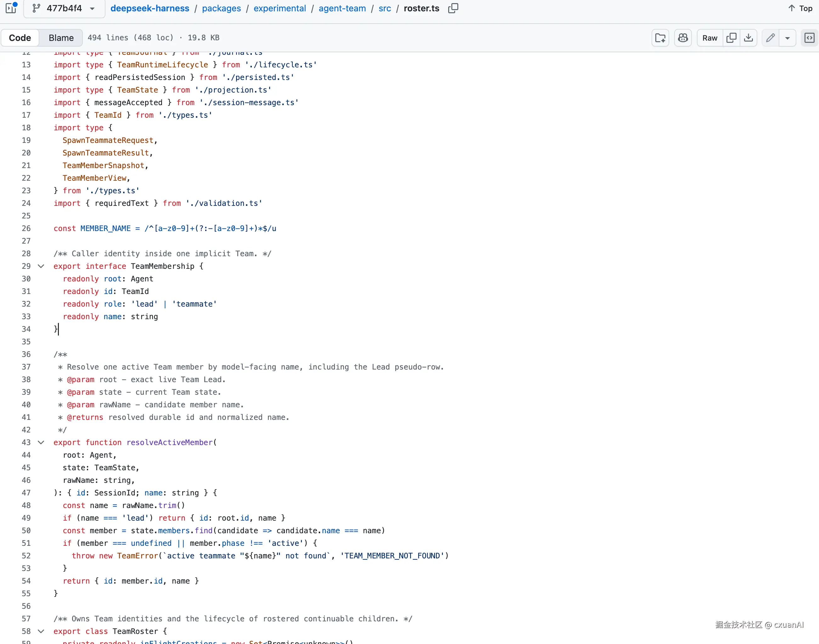Open the Raw file view
This screenshot has width=819, height=644.
click(x=710, y=38)
